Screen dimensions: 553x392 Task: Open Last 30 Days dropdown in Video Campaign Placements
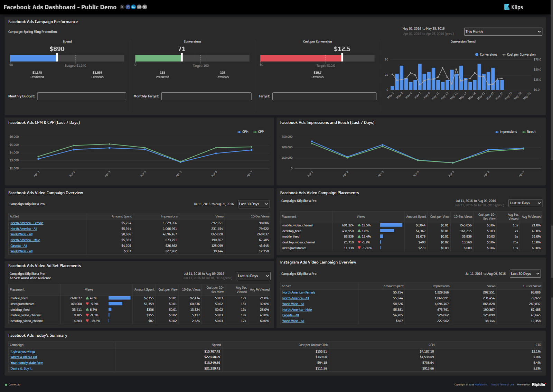pyautogui.click(x=525, y=203)
